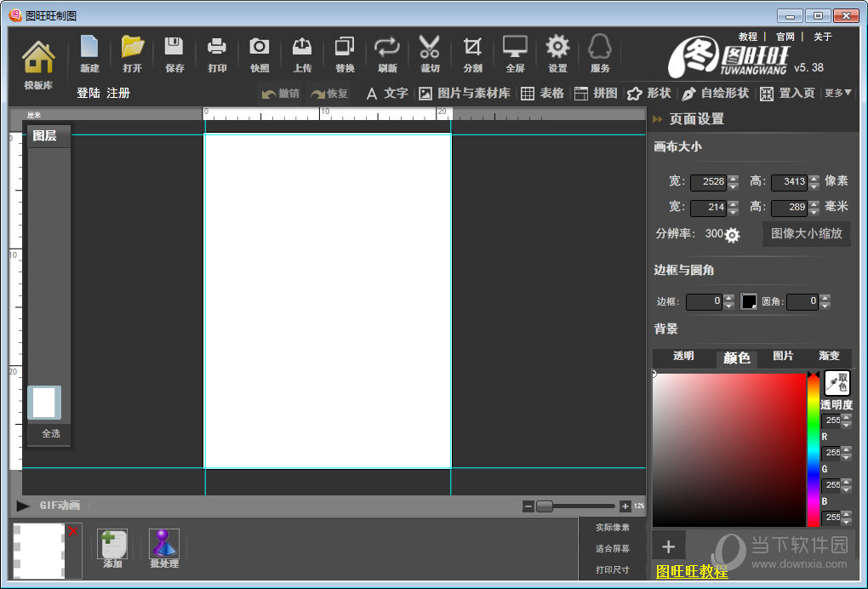
Task: Pick a color in the red gradient square
Action: tap(729, 449)
